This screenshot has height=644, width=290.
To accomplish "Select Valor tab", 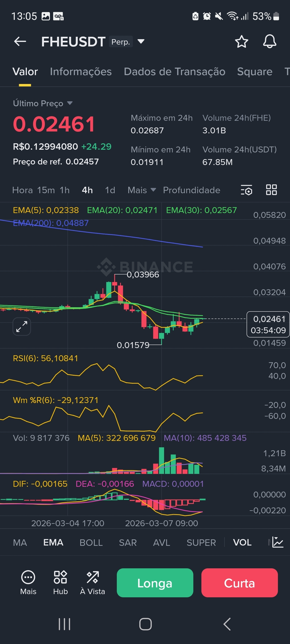I will pos(25,72).
